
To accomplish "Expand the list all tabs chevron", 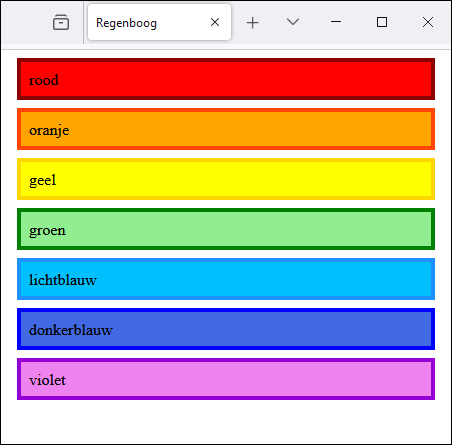I will (293, 22).
